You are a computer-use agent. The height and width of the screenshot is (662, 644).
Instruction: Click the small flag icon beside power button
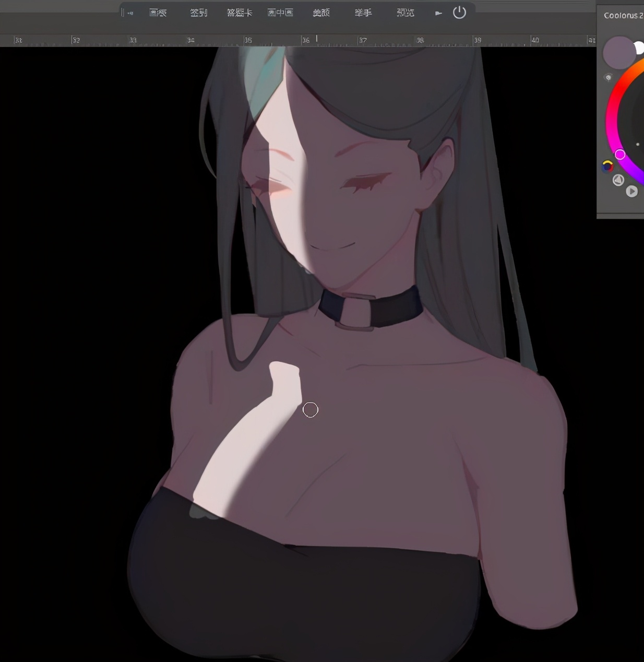(x=438, y=13)
